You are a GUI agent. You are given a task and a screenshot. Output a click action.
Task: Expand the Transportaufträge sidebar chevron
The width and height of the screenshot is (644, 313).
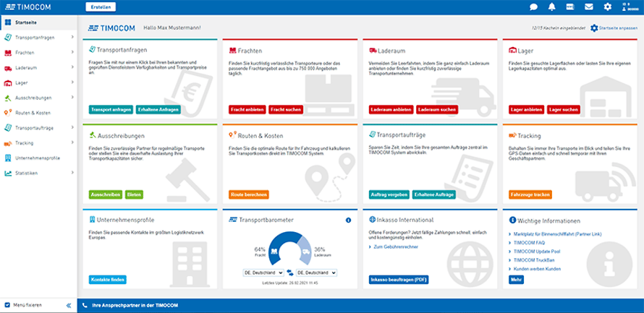pyautogui.click(x=72, y=127)
